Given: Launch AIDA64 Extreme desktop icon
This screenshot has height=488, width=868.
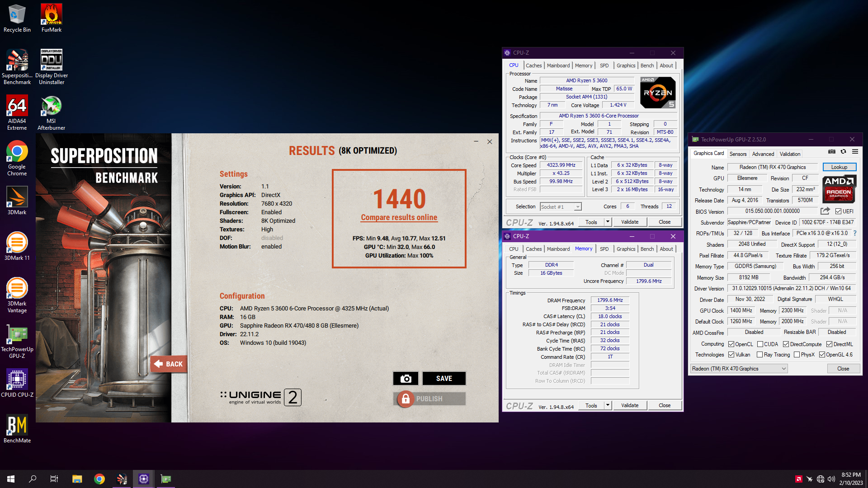Looking at the screenshot, I should (x=17, y=113).
